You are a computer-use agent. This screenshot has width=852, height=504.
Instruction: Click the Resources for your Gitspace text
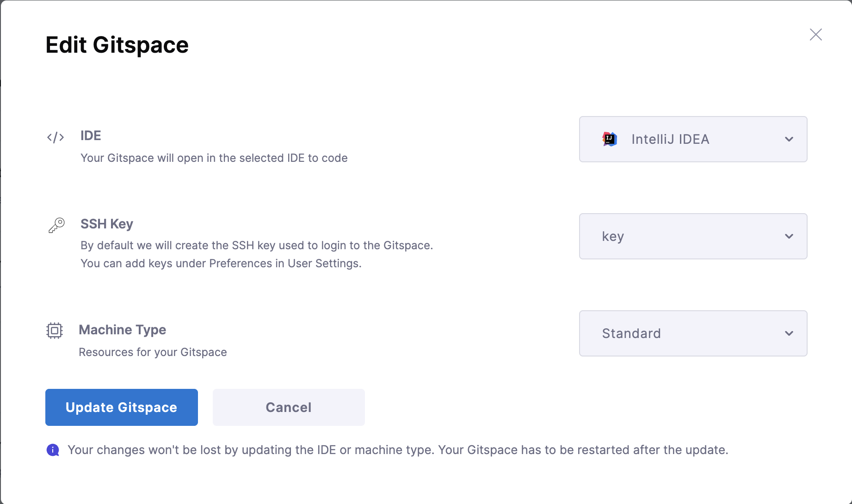coord(153,352)
